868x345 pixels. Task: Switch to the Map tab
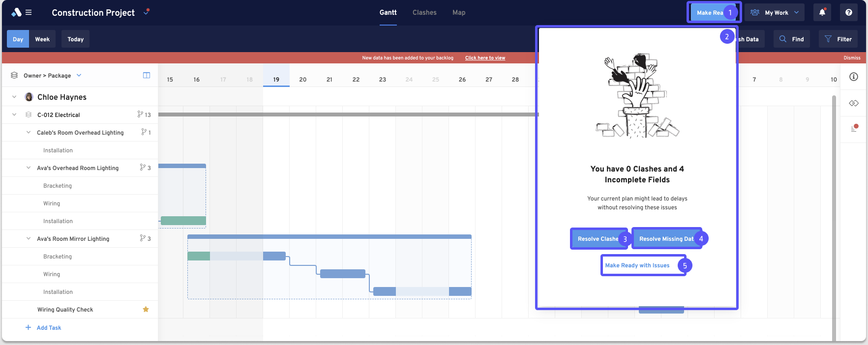[459, 12]
